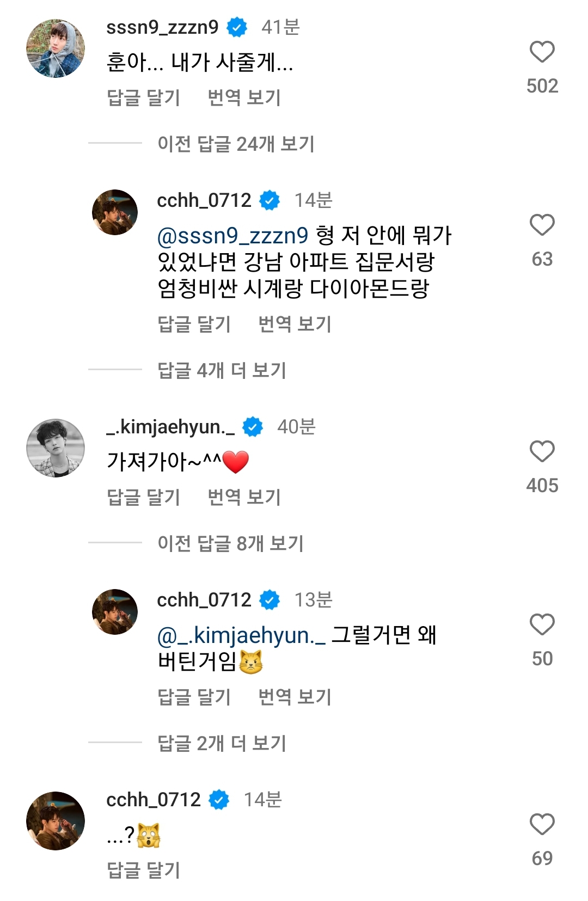This screenshot has width=588, height=901.
Task: Expand '답글 4개 더 보기' more replies
Action: click(x=222, y=370)
